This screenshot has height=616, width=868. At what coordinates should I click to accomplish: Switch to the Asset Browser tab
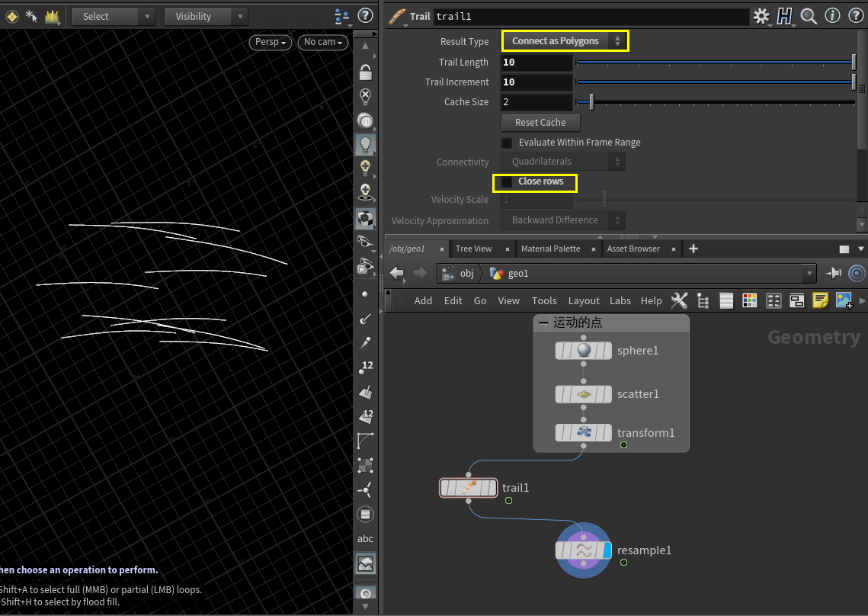[633, 249]
